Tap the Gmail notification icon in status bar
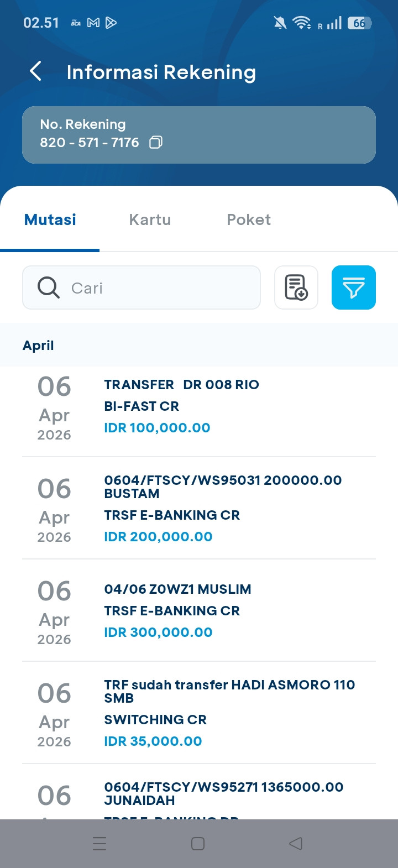The image size is (398, 868). (x=93, y=23)
